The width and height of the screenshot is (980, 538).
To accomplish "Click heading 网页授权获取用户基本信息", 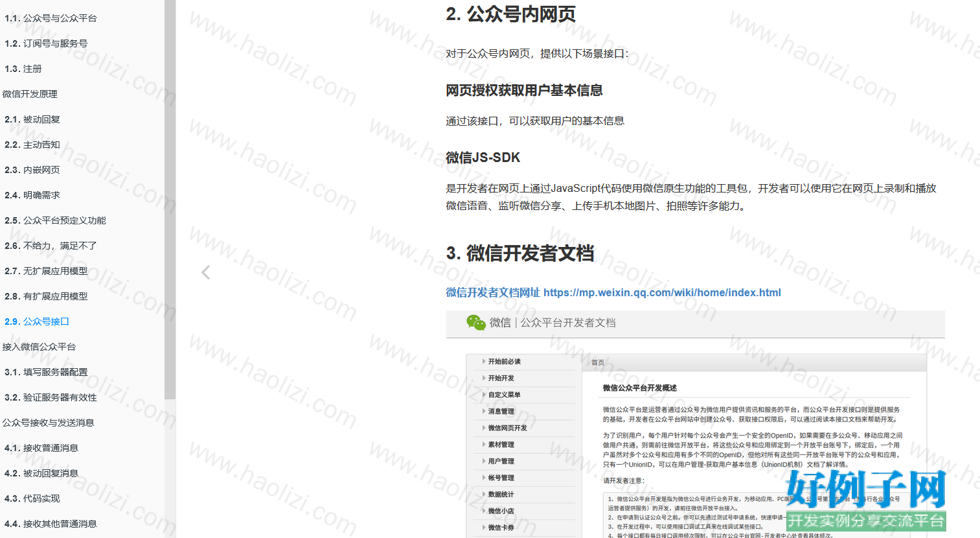I will pyautogui.click(x=524, y=90).
